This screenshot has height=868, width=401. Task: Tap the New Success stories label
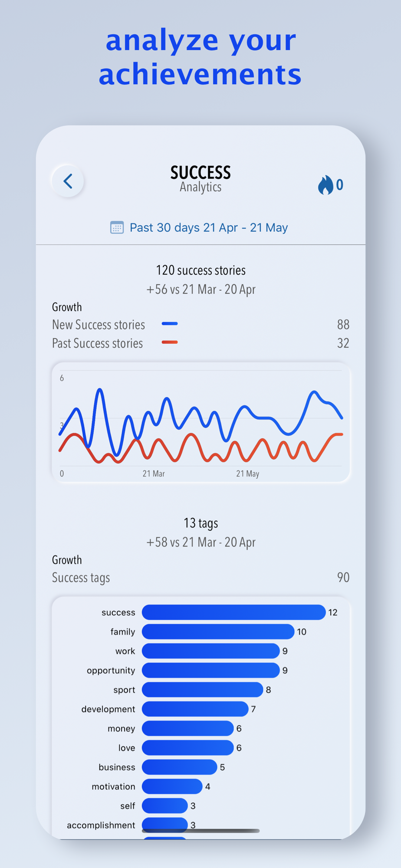(99, 325)
